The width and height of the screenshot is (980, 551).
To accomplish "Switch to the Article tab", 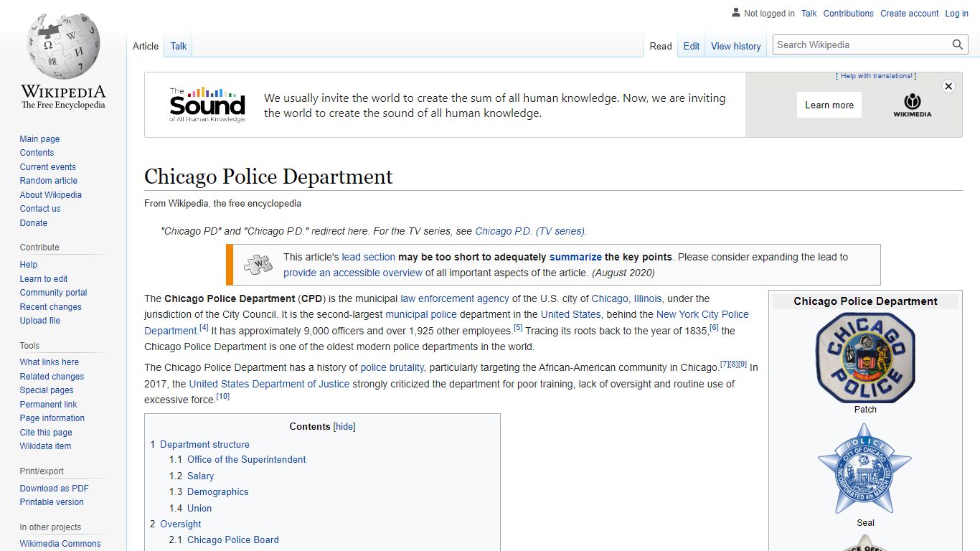I will (x=146, y=46).
